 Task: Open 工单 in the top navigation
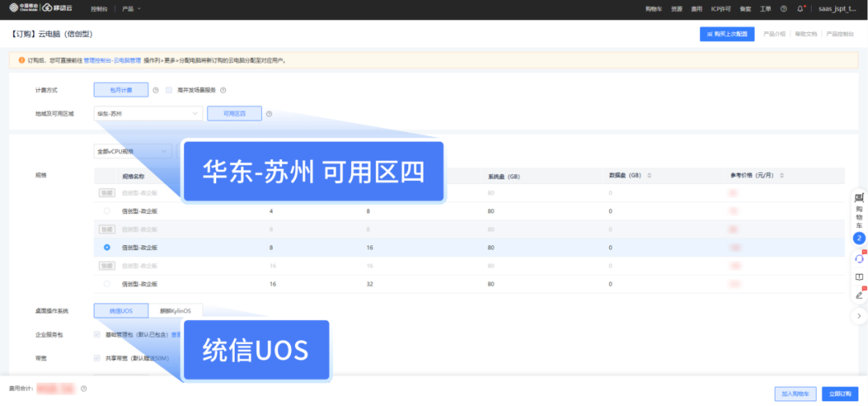coord(766,9)
